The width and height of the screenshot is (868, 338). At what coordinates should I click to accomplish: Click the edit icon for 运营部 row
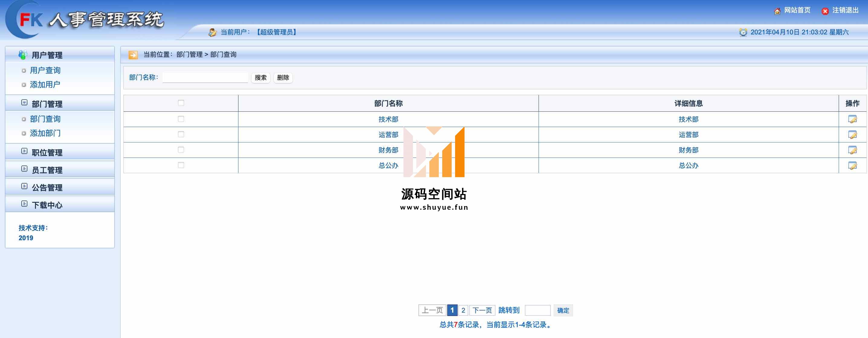point(852,135)
